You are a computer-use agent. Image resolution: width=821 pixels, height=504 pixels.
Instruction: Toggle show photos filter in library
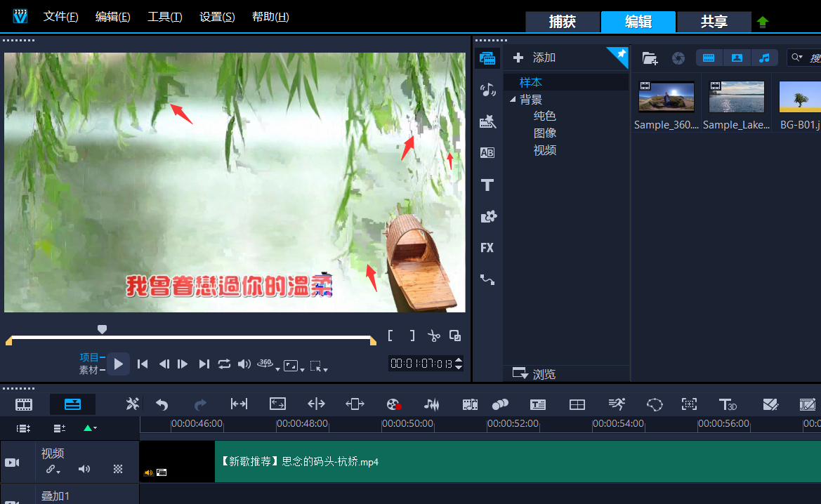(737, 58)
